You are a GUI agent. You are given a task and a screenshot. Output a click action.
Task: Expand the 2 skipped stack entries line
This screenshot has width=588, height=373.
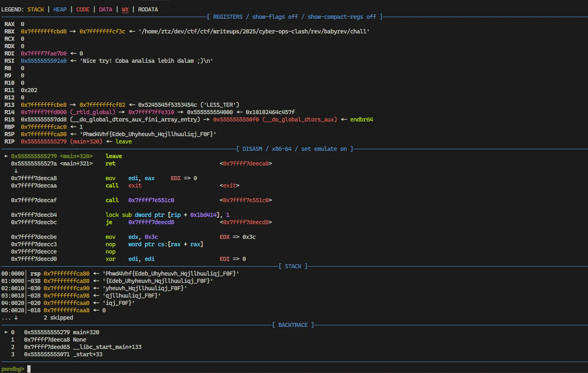tap(58, 318)
